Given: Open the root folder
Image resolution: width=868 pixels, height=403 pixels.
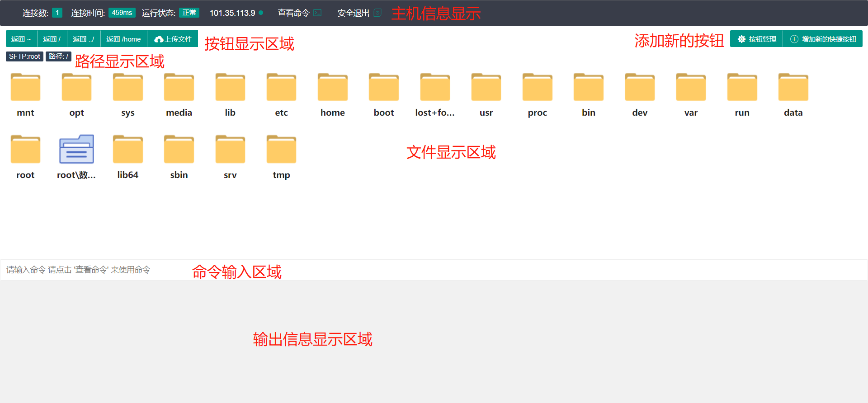Looking at the screenshot, I should tap(25, 150).
